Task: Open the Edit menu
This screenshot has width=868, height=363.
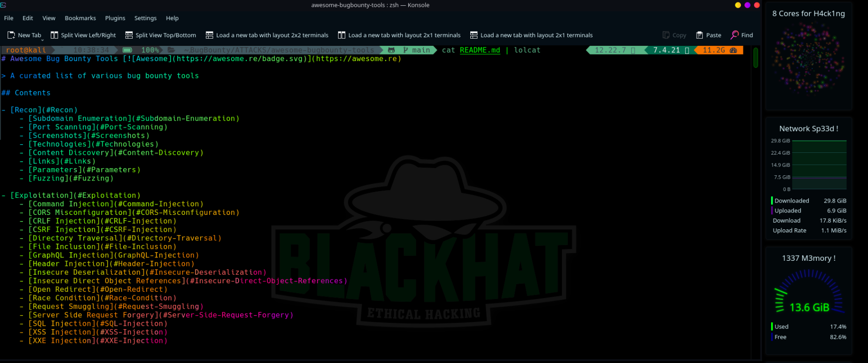Action: click(x=28, y=18)
